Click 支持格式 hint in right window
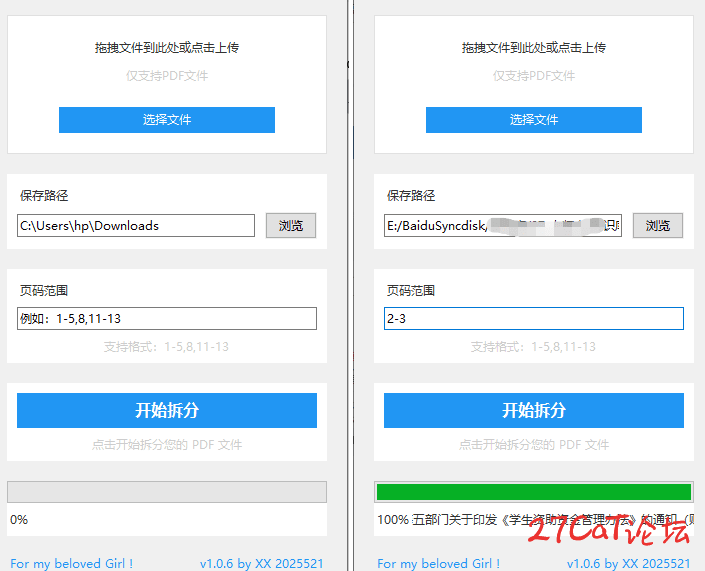 533,347
